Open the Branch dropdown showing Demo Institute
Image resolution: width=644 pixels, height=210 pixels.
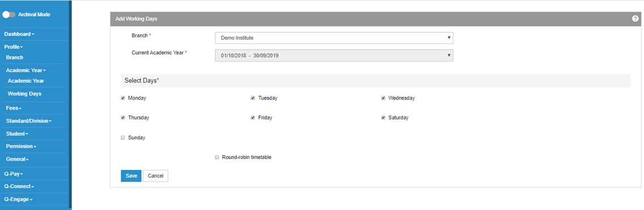coord(334,38)
